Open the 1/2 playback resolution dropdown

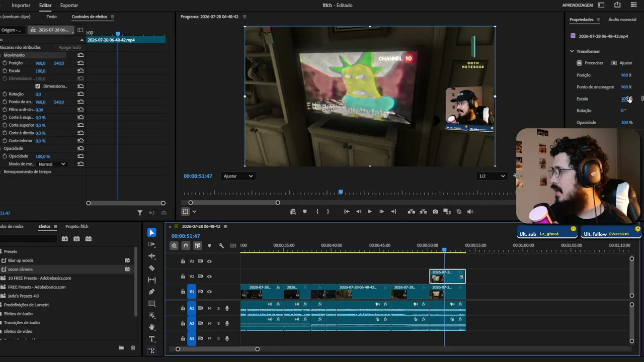(x=492, y=176)
